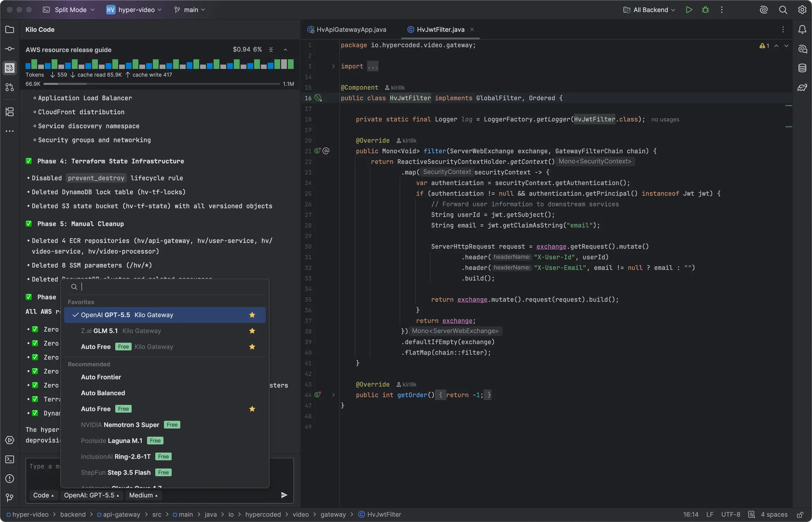The image size is (812, 522).
Task: Select StepFun Step 3.5 Flash model
Action: [x=165, y=472]
